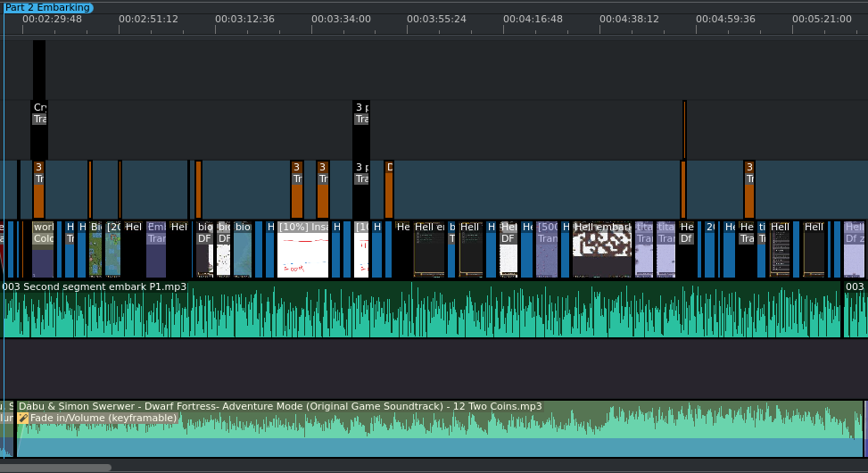Screen dimensions: 868x473
Task: Click the 00:02:29:48 label on the ruler
Action: coord(52,19)
